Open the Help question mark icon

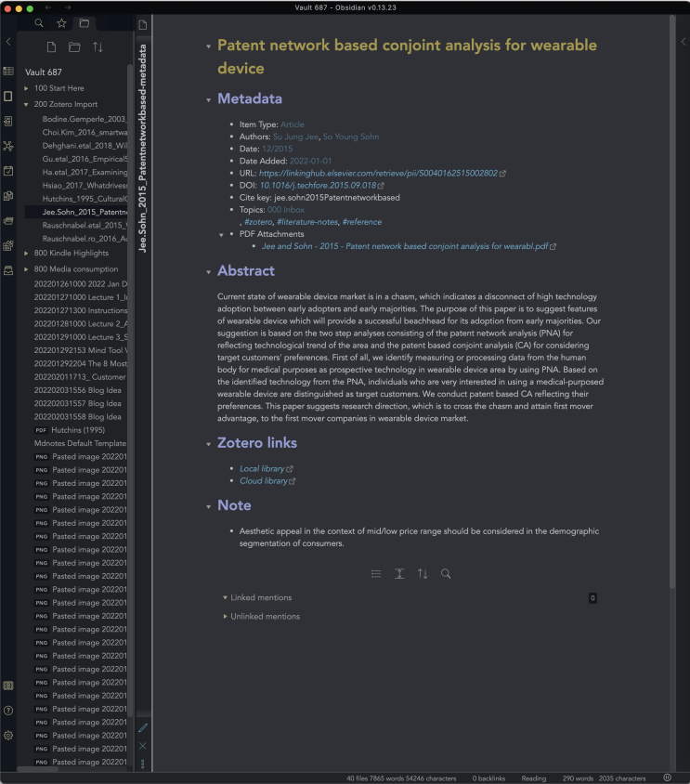pyautogui.click(x=8, y=711)
